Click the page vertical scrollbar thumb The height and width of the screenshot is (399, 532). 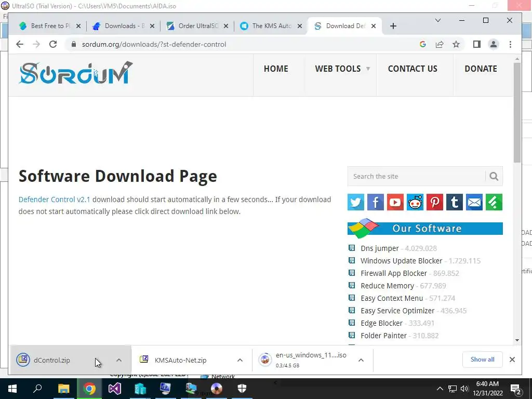click(517, 112)
